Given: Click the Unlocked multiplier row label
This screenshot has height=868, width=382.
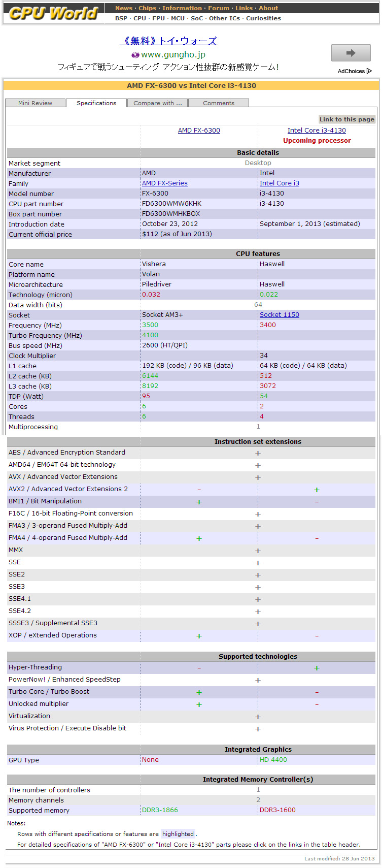Looking at the screenshot, I should click(39, 704).
